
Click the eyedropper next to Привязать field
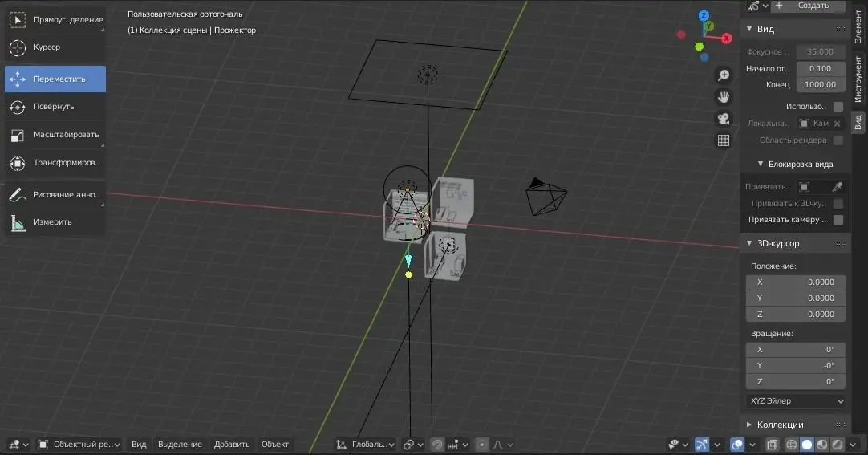coord(837,187)
